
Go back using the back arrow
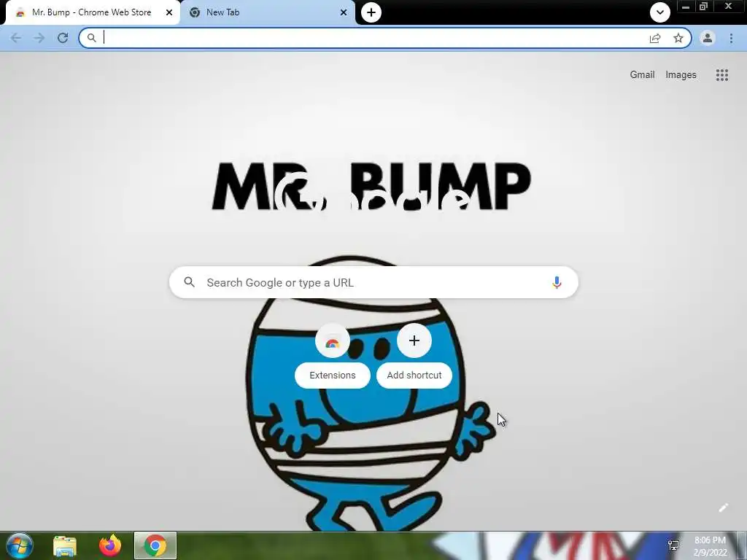(x=16, y=38)
